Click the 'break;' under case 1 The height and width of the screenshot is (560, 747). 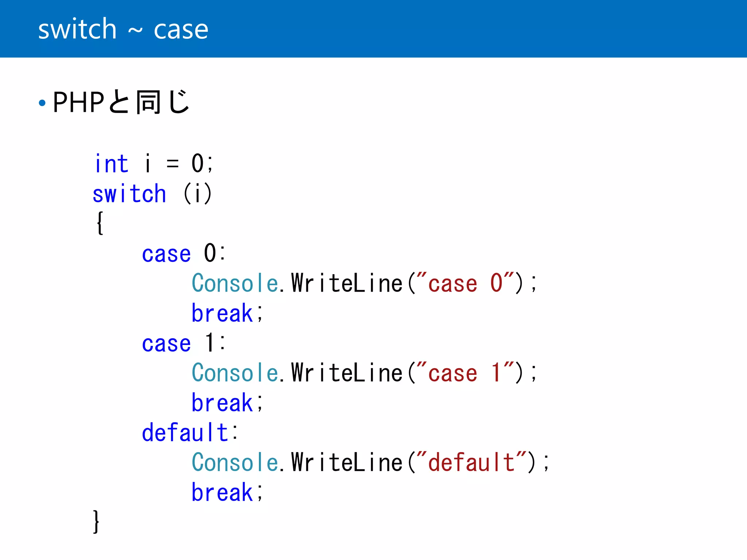pyautogui.click(x=227, y=402)
